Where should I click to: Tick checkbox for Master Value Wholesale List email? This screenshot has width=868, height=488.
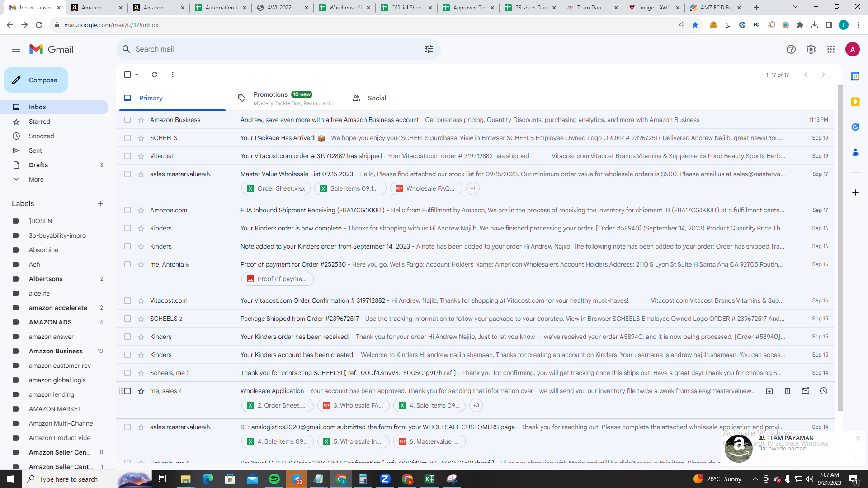tap(127, 174)
